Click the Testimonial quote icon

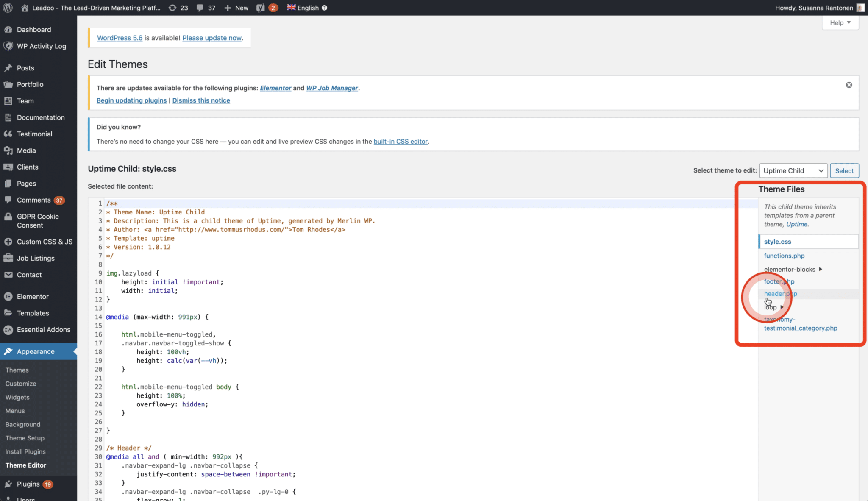pos(8,134)
